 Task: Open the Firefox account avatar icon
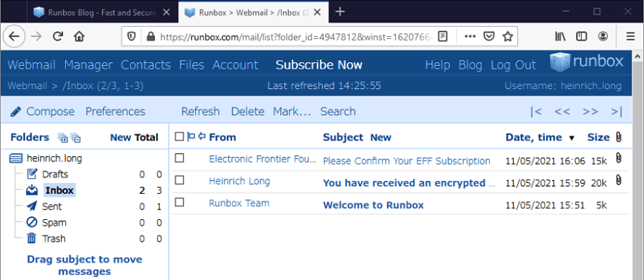coord(603,37)
